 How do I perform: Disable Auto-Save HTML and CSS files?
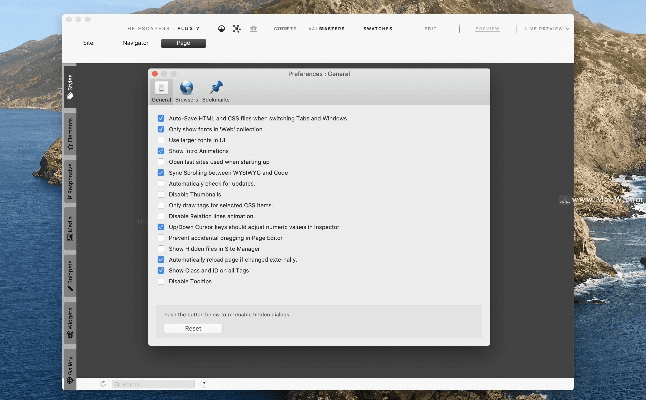coord(161,118)
